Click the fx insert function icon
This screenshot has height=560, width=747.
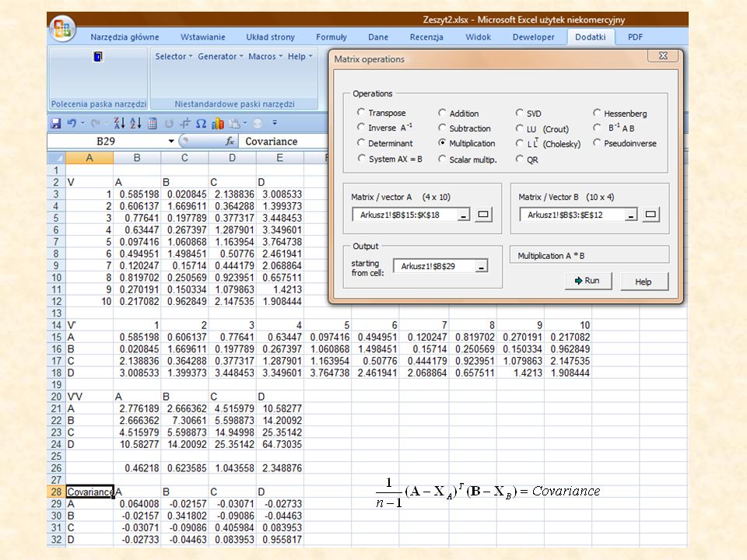(230, 141)
